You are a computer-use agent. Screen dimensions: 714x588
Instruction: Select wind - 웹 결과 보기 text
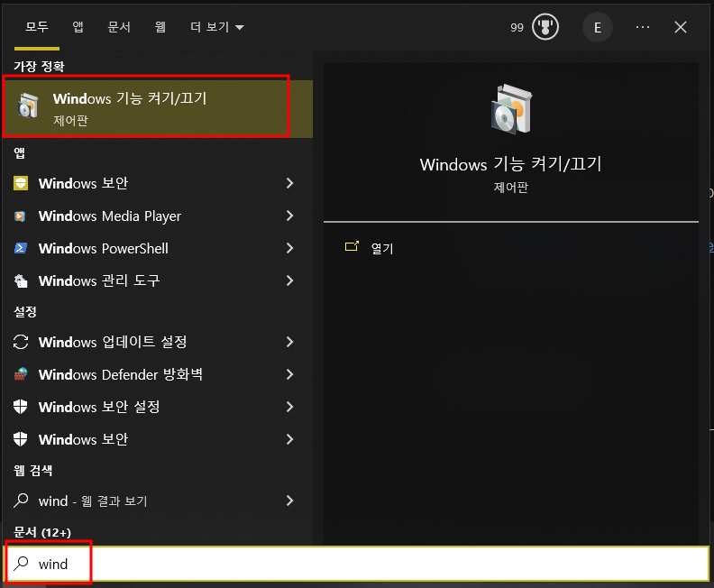(x=93, y=501)
